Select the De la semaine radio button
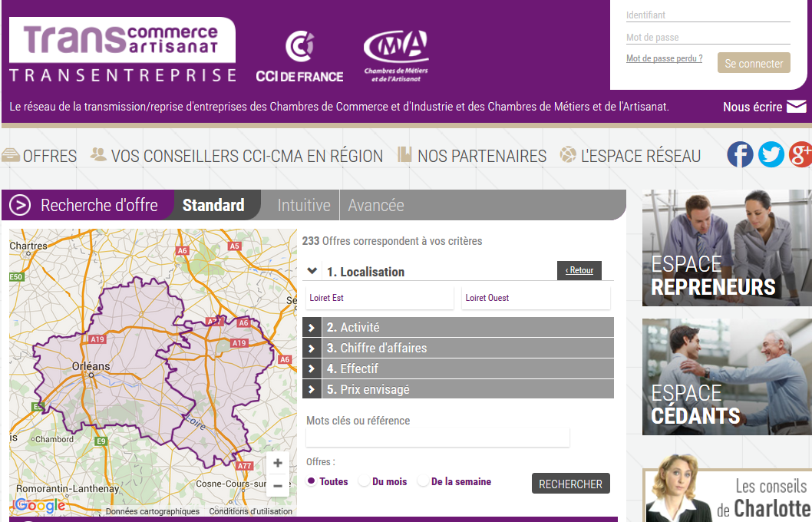 [423, 481]
